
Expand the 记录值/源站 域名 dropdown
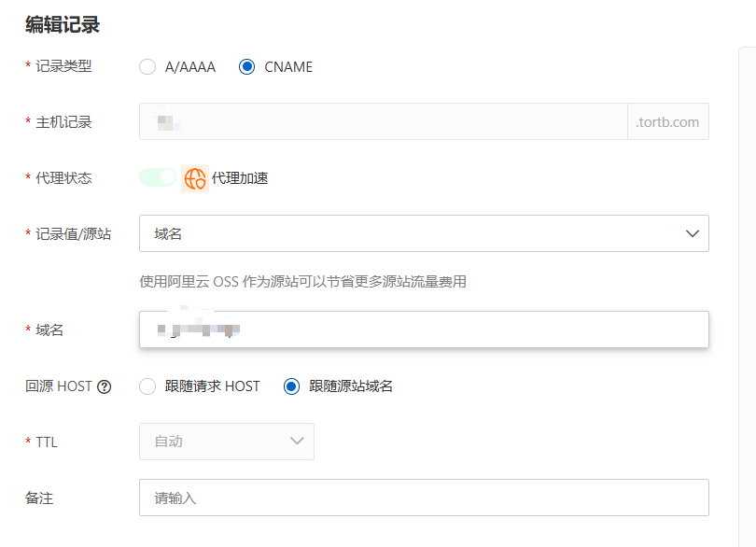click(424, 233)
